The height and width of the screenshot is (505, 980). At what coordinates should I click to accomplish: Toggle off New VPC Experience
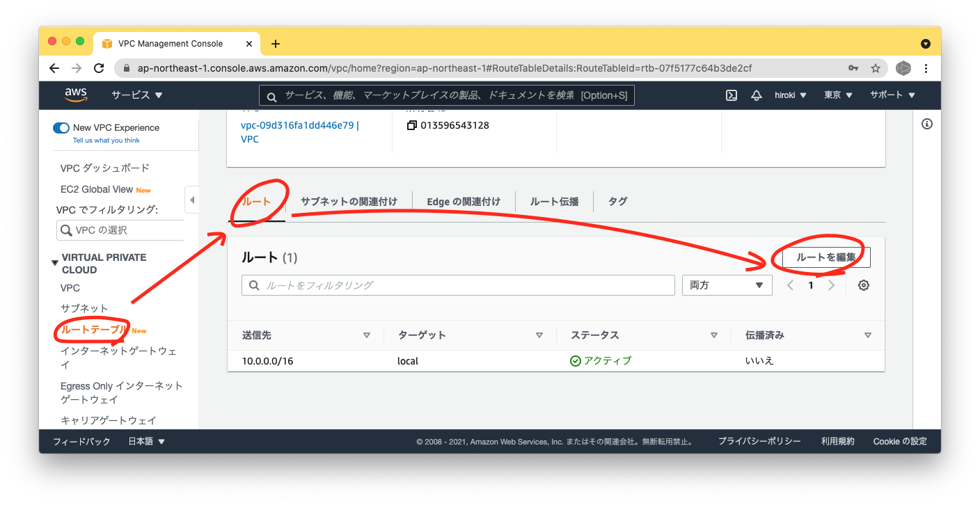(x=61, y=127)
